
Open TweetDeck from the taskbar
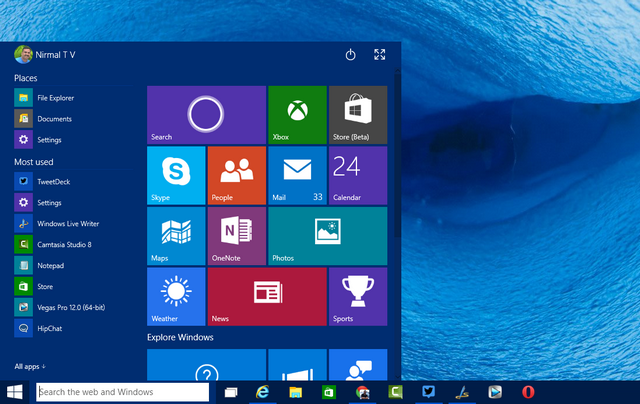pos(428,392)
